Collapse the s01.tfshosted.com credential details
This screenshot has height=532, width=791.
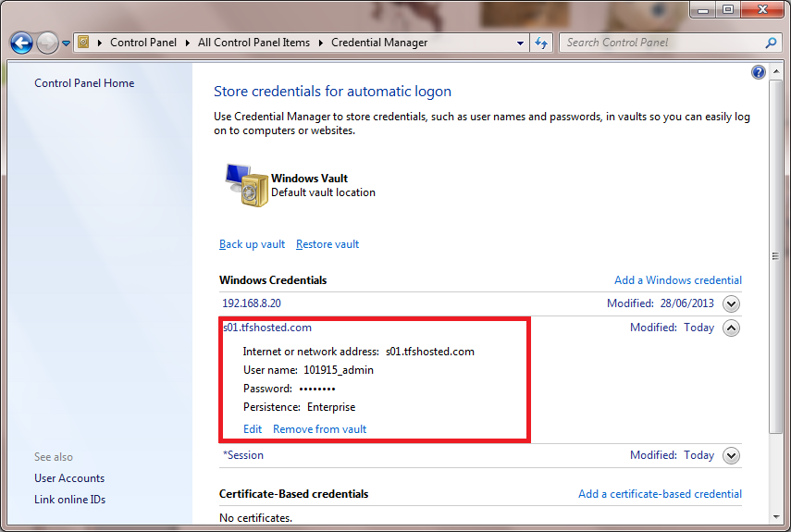click(x=732, y=328)
